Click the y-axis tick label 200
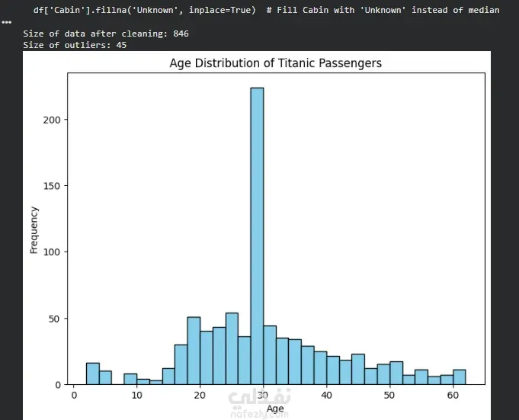Image resolution: width=519 pixels, height=420 pixels. pyautogui.click(x=52, y=120)
